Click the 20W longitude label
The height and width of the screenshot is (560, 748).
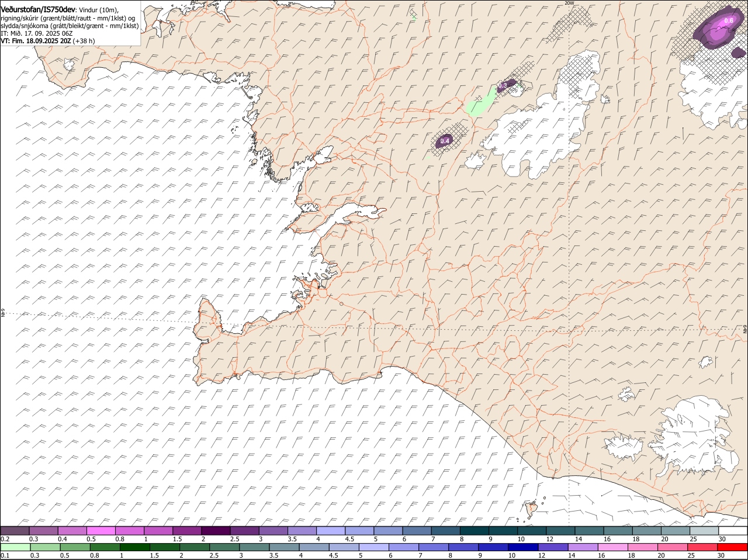coord(570,3)
